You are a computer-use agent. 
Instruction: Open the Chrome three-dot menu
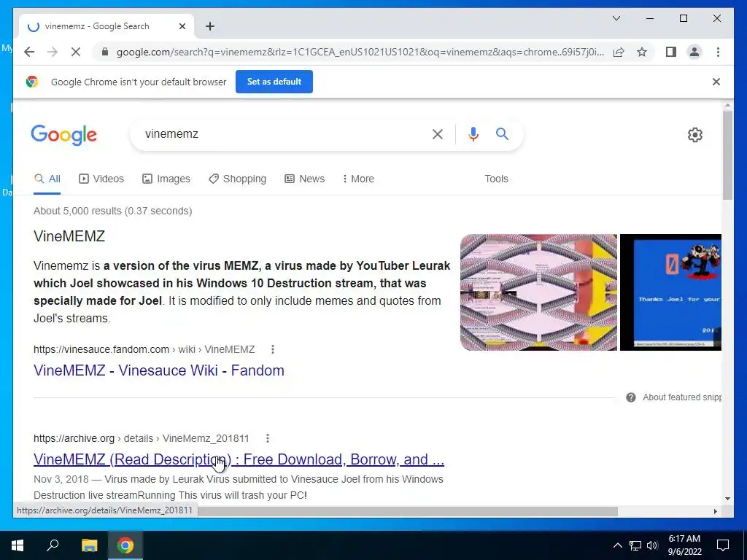click(x=718, y=52)
